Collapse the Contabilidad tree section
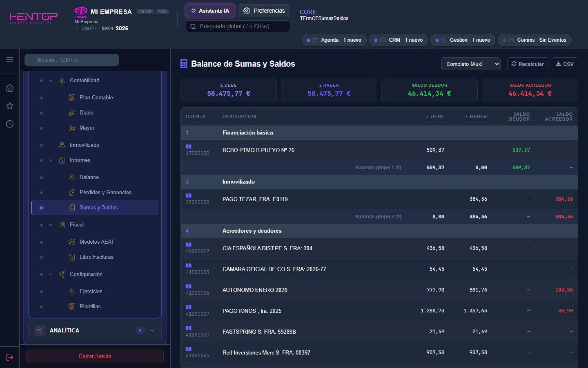 [x=51, y=81]
